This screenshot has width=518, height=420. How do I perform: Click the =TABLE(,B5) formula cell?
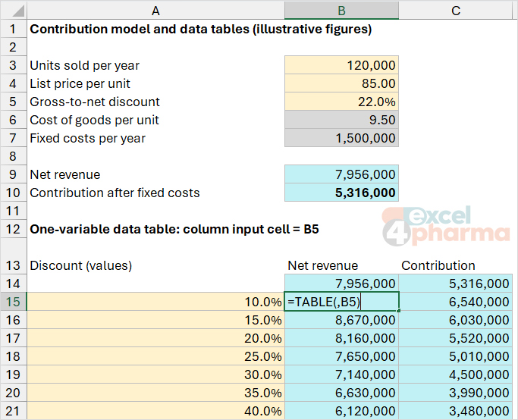tap(341, 302)
